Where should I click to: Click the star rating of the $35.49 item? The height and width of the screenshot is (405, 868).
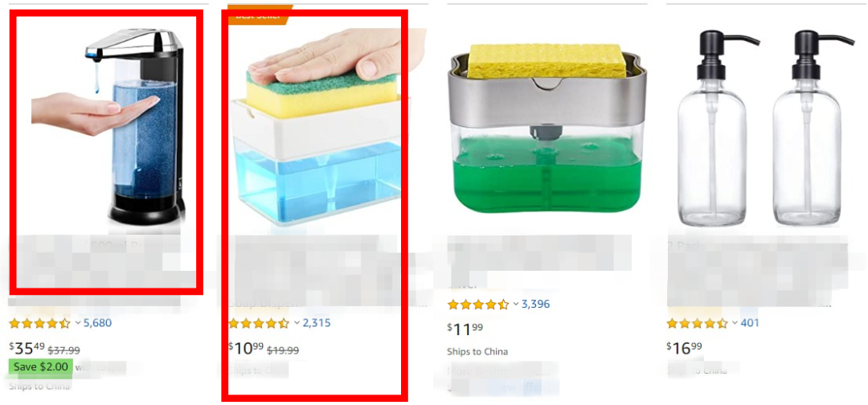point(40,323)
